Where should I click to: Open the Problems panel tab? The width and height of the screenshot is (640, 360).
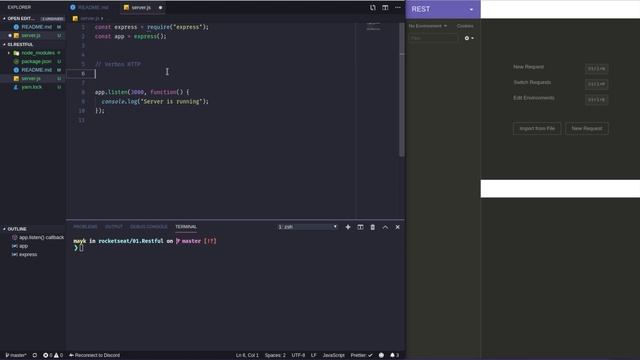pos(85,227)
